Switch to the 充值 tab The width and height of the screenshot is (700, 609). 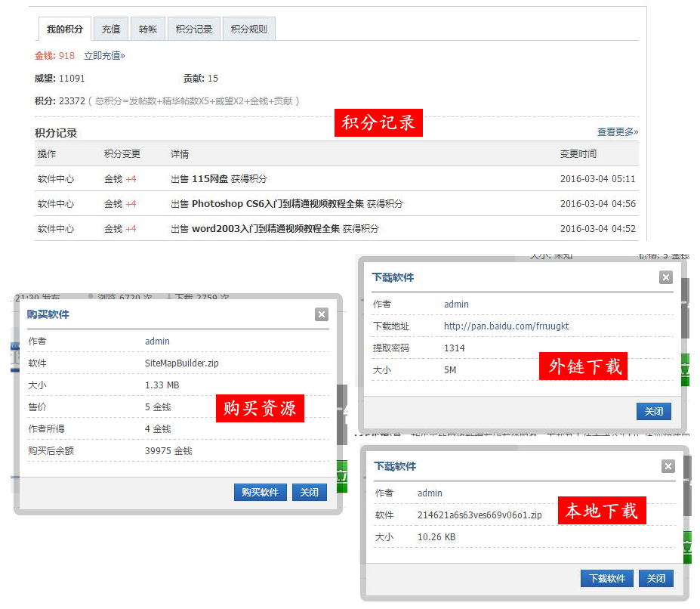point(111,29)
